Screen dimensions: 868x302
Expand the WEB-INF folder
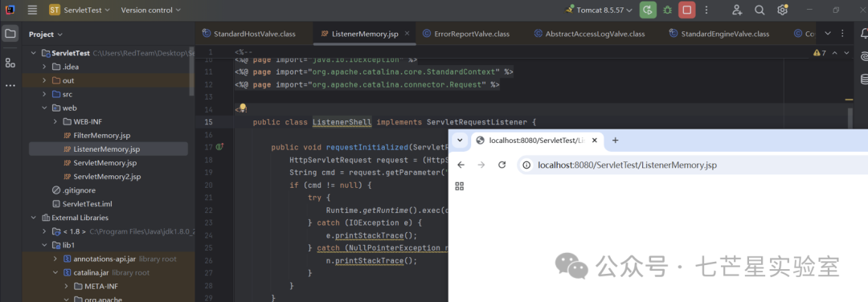55,122
